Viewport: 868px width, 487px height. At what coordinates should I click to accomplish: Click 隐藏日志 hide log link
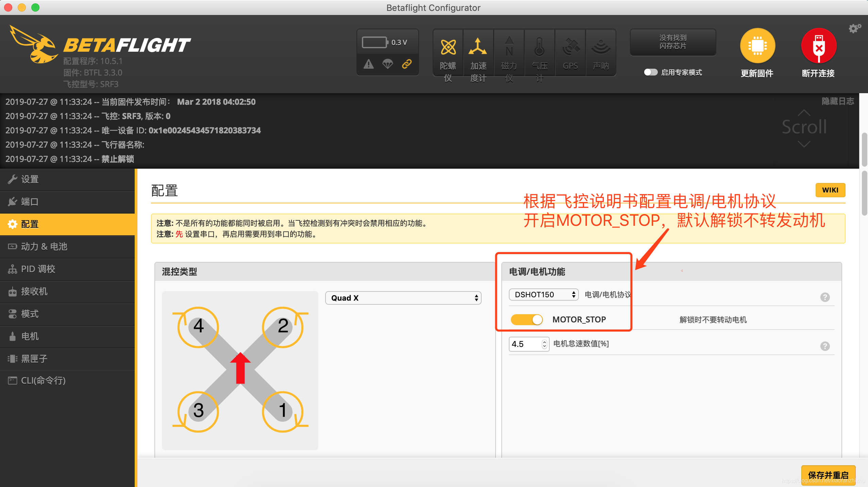(x=838, y=101)
